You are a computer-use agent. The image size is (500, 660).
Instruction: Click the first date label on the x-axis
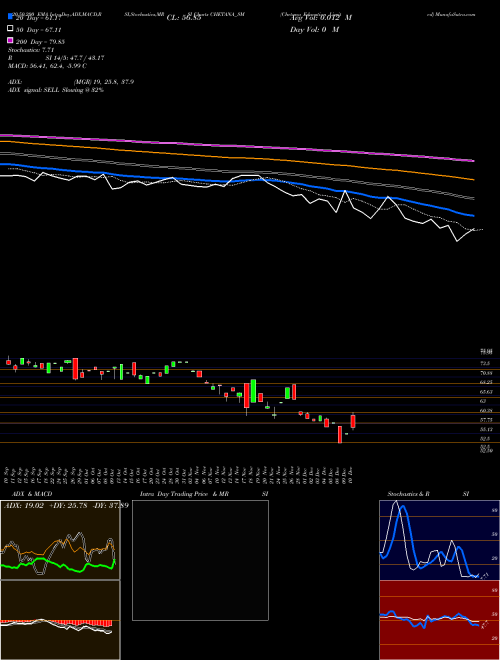(8, 475)
